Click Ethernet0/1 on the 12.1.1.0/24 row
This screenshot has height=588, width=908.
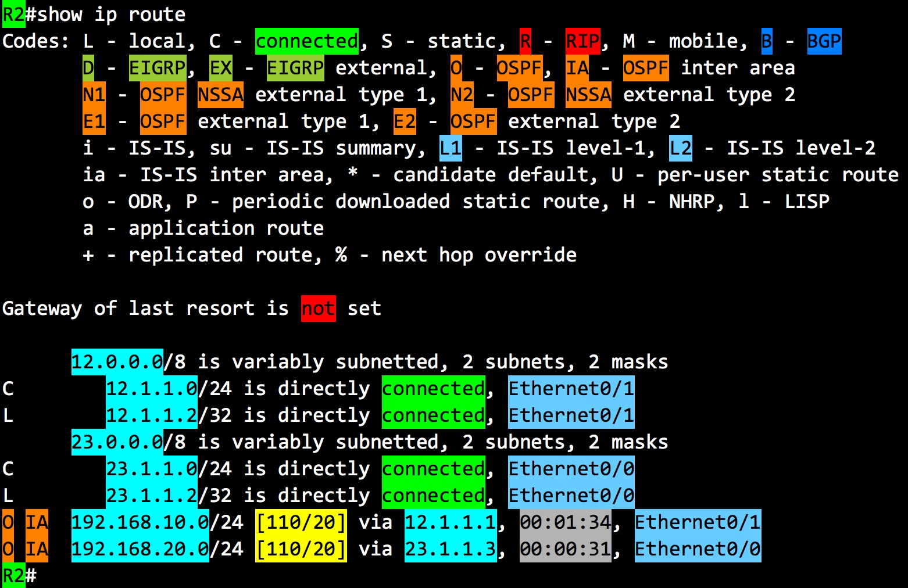[571, 389]
